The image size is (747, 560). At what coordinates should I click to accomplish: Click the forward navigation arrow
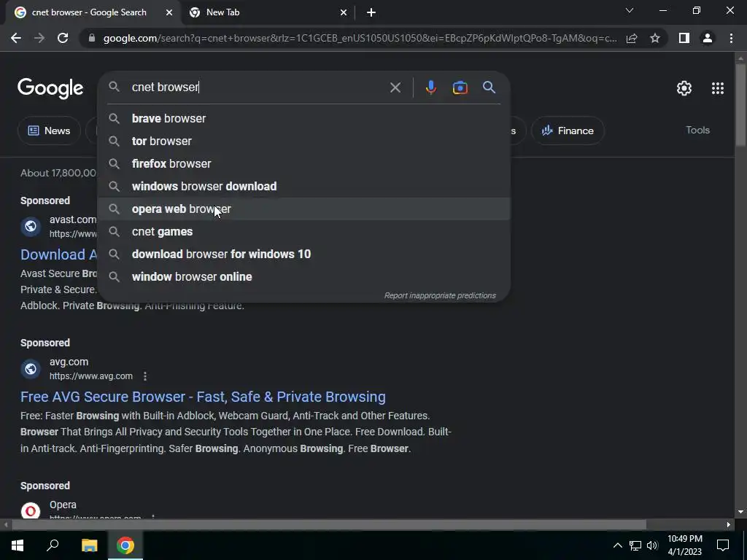click(x=39, y=38)
